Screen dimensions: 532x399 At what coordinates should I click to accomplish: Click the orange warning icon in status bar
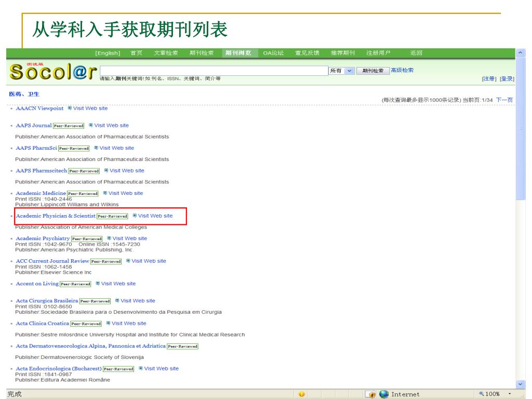point(301,394)
